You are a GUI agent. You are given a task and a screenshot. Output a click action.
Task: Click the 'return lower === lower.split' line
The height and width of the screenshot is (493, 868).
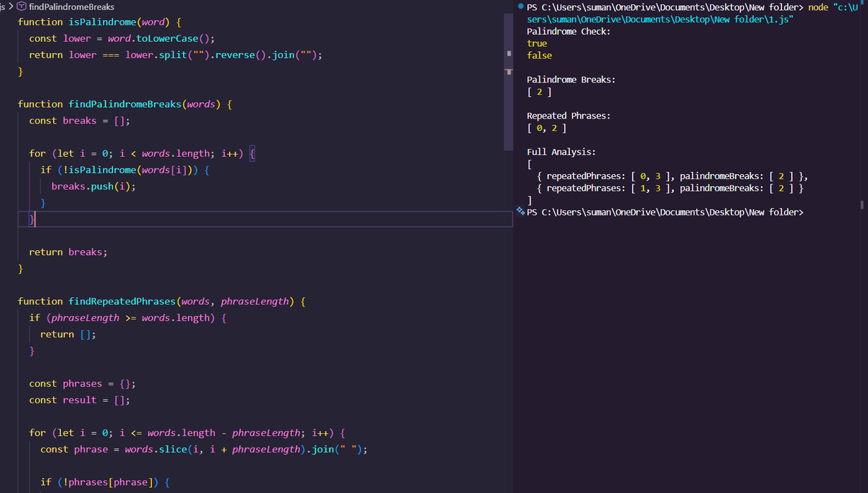[x=176, y=55]
